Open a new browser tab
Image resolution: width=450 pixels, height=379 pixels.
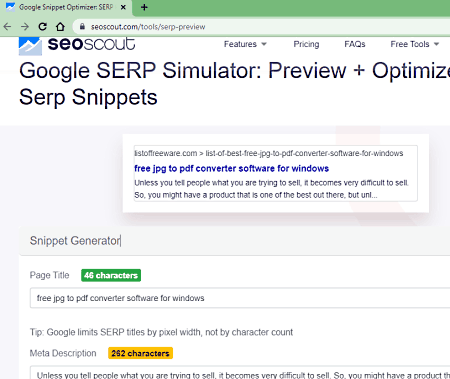tap(144, 7)
